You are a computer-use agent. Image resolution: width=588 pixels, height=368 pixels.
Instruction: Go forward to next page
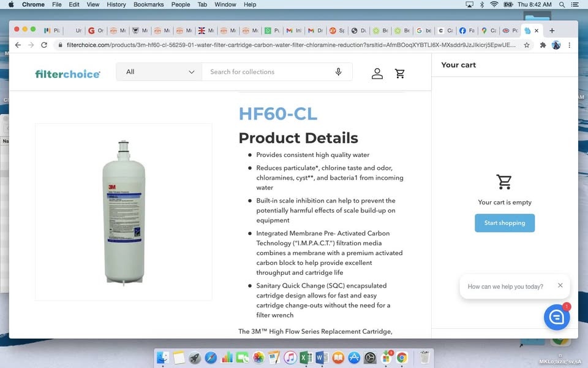(31, 45)
